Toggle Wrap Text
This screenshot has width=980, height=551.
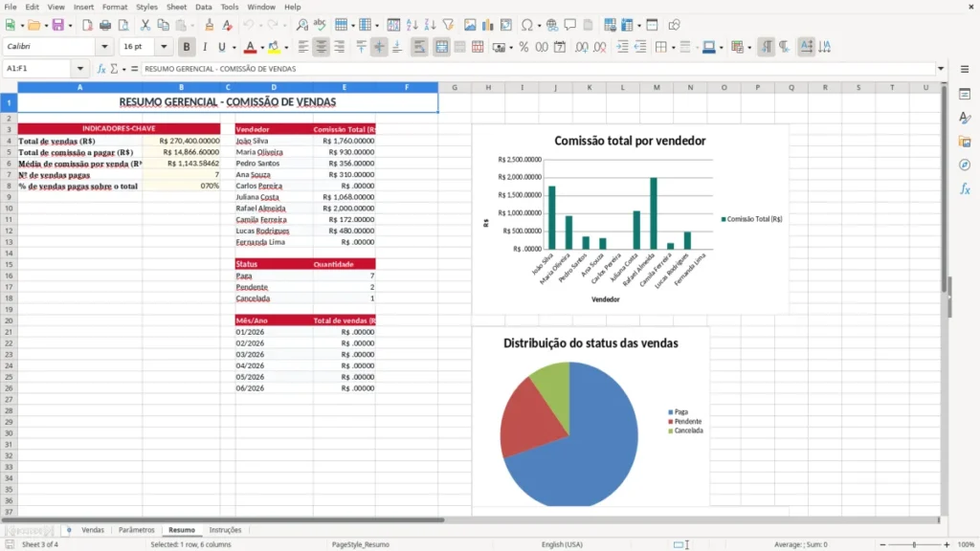pos(419,47)
